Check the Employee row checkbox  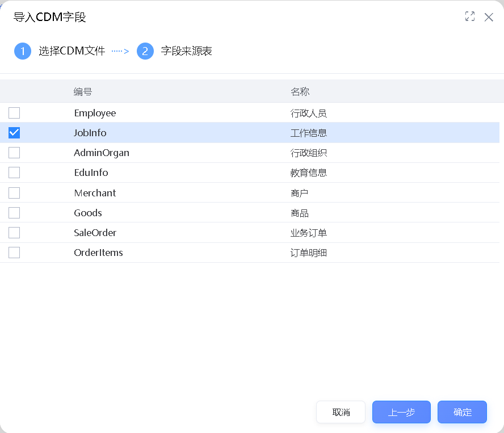(14, 112)
